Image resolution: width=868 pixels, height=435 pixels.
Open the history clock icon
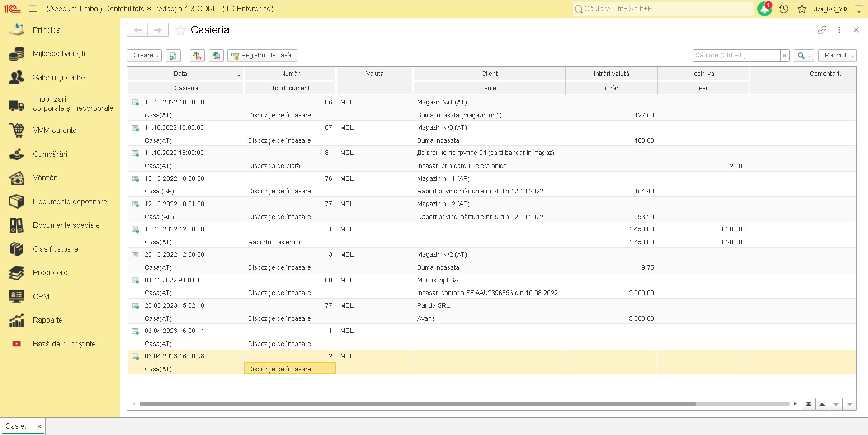click(784, 9)
